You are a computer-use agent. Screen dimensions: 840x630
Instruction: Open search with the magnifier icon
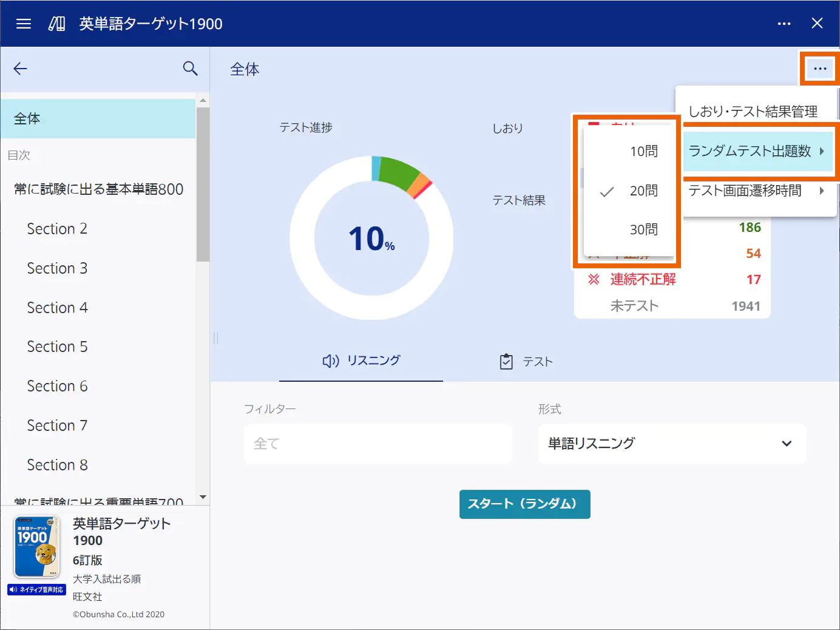(x=190, y=69)
